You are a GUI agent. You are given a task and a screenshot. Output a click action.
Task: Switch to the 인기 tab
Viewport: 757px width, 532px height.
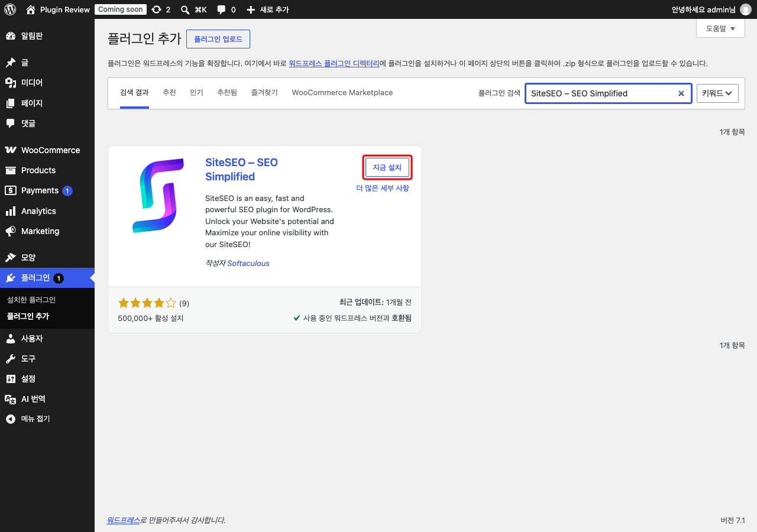tap(196, 93)
